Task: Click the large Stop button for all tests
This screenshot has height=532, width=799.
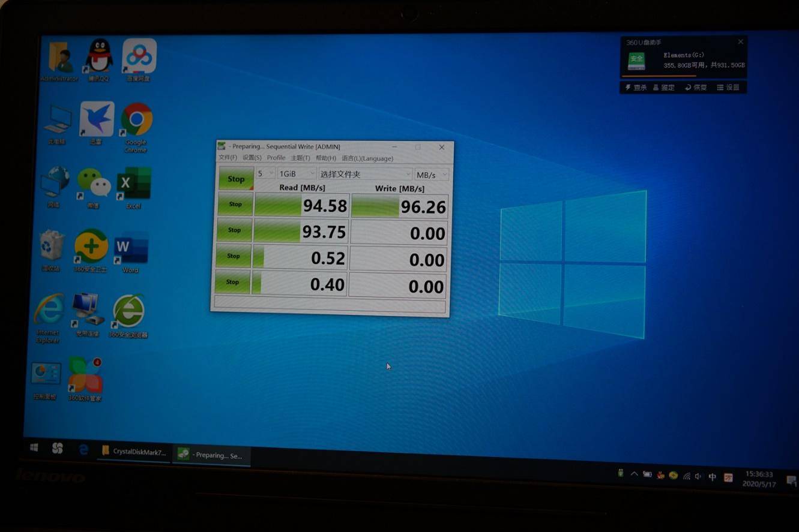Action: [236, 179]
